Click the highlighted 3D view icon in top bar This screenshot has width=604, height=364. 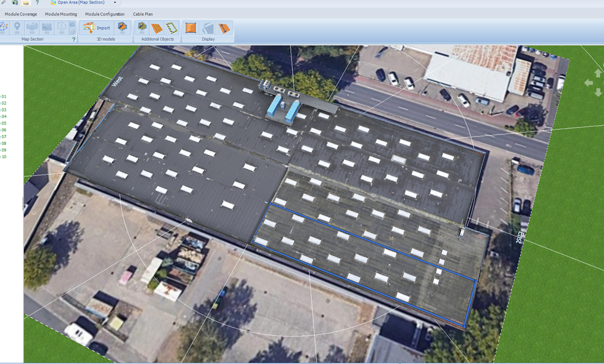tap(25, 2)
